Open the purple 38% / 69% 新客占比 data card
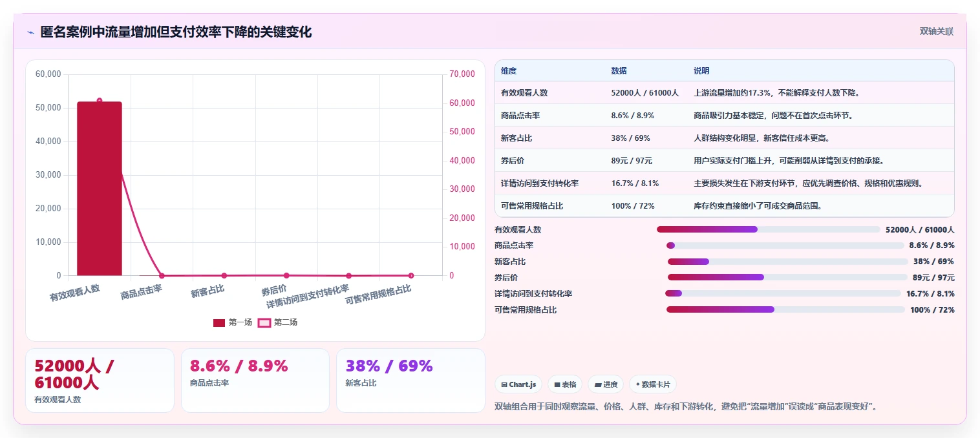 click(x=410, y=381)
